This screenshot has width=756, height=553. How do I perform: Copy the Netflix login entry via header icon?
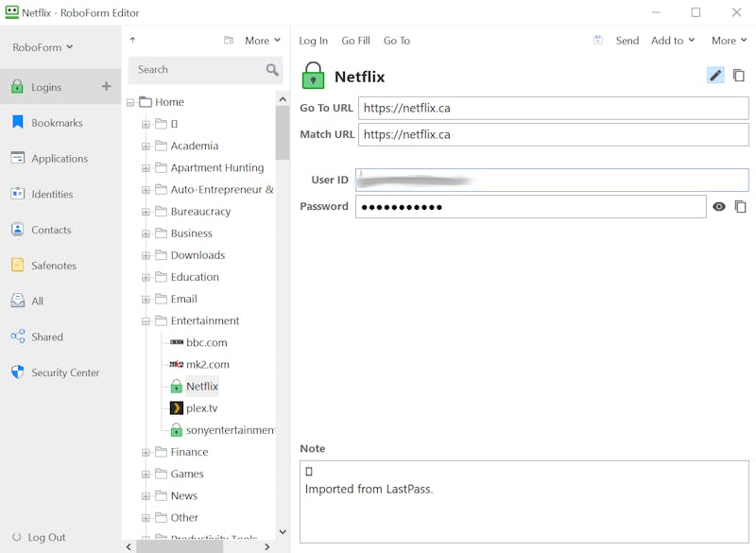tap(739, 76)
